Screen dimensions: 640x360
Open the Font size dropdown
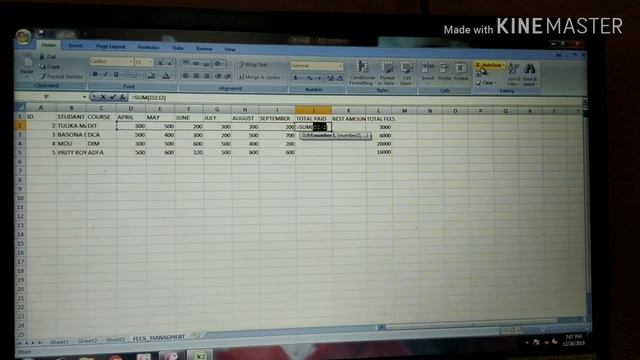tap(151, 62)
